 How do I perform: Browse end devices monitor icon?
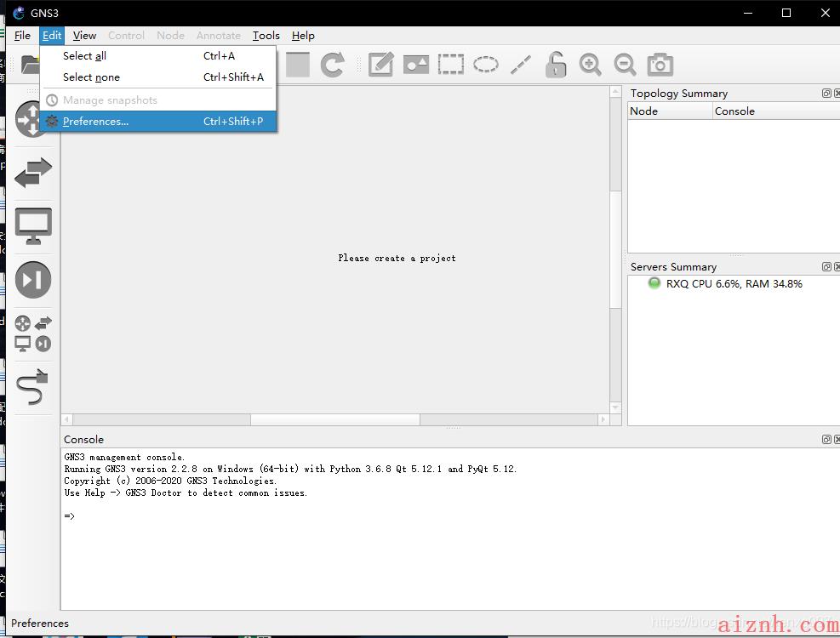point(33,226)
